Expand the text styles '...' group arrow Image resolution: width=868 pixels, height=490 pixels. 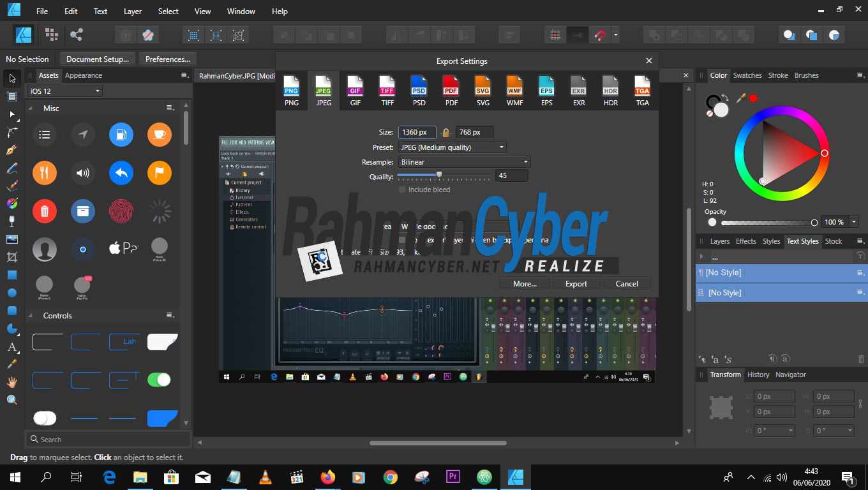pyautogui.click(x=702, y=256)
